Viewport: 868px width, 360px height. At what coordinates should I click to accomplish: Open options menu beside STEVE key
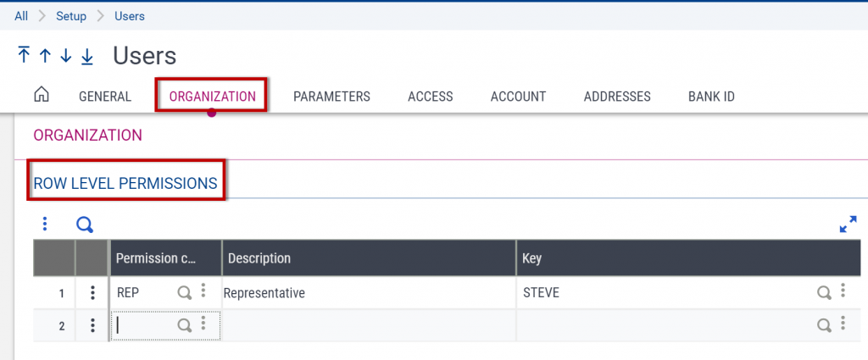pyautogui.click(x=843, y=292)
